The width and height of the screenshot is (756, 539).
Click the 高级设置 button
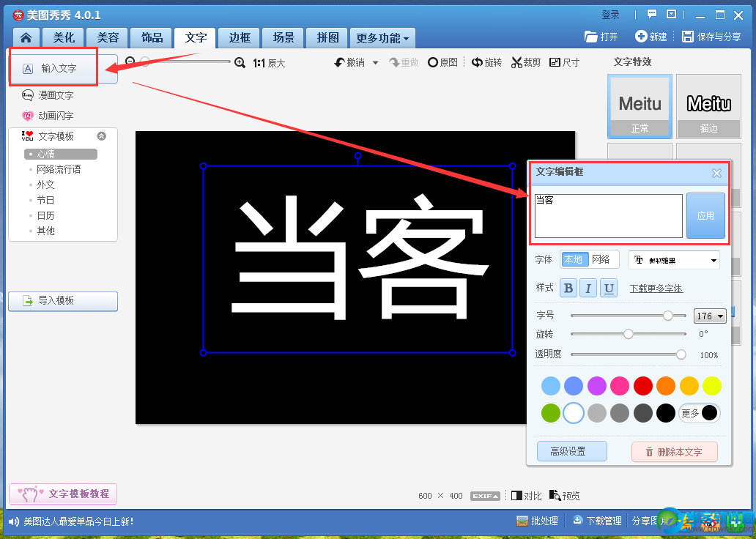[x=571, y=451]
